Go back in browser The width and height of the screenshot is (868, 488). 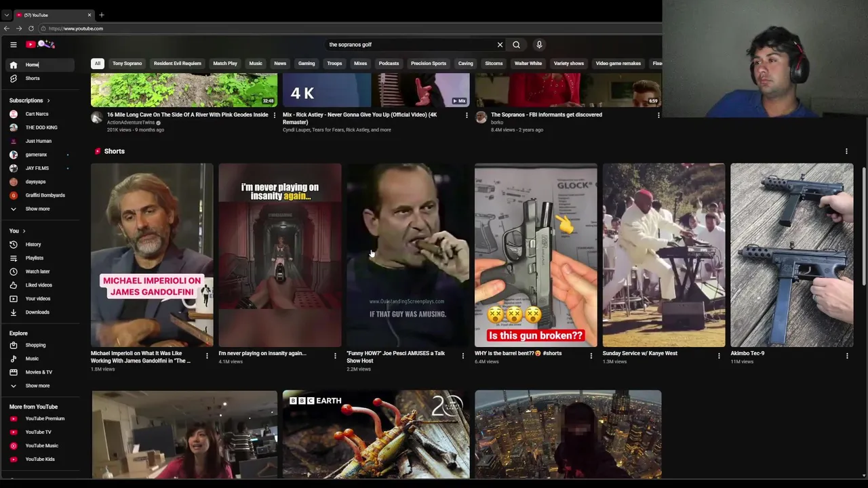point(7,28)
